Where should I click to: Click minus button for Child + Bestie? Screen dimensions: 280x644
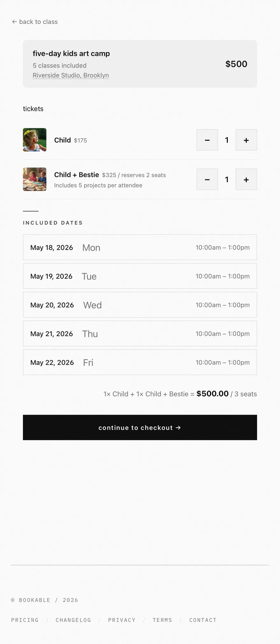[x=207, y=179]
